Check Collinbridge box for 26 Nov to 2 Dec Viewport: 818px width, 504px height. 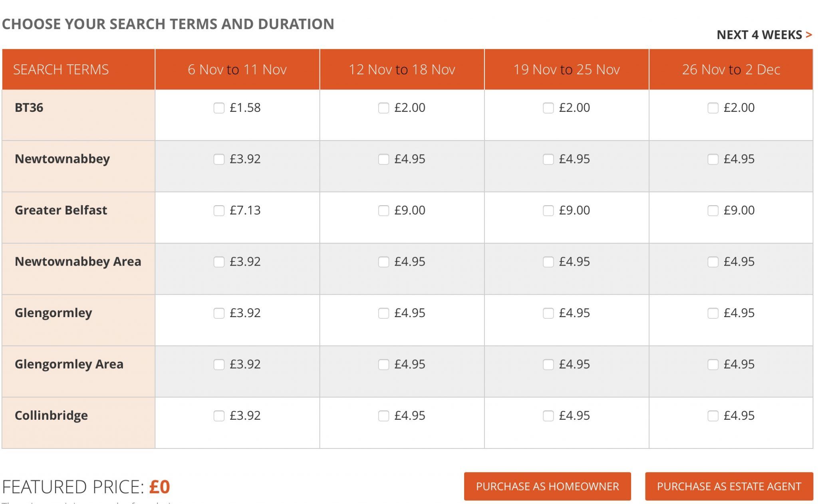pos(713,416)
